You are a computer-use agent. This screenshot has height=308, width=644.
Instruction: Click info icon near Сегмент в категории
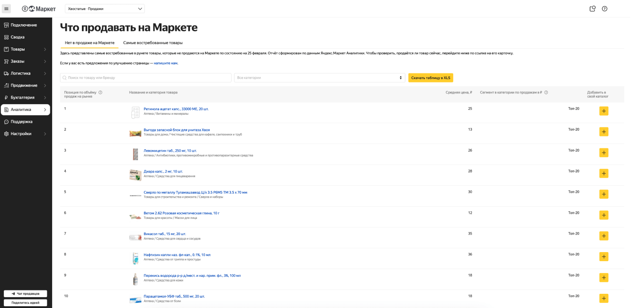click(x=546, y=92)
